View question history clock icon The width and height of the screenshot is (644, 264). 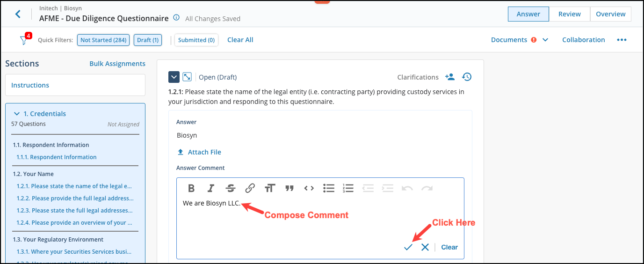point(467,77)
